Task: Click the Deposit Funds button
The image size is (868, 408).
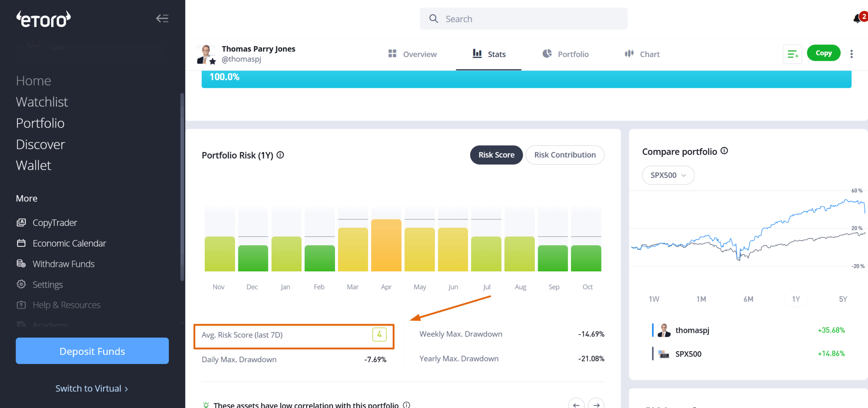Action: pos(92,351)
